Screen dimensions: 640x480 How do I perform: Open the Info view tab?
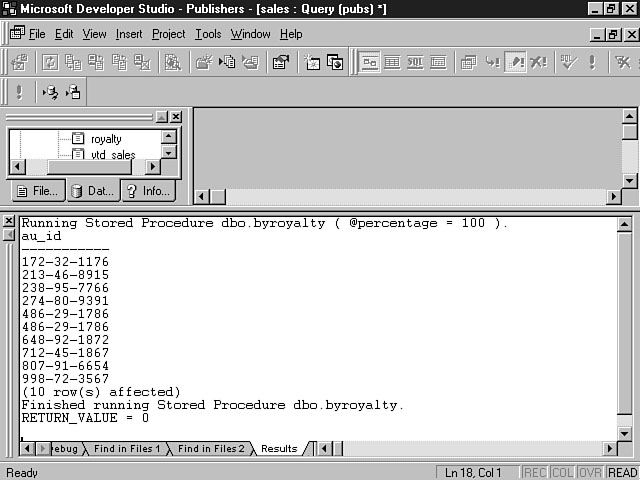pos(147,190)
